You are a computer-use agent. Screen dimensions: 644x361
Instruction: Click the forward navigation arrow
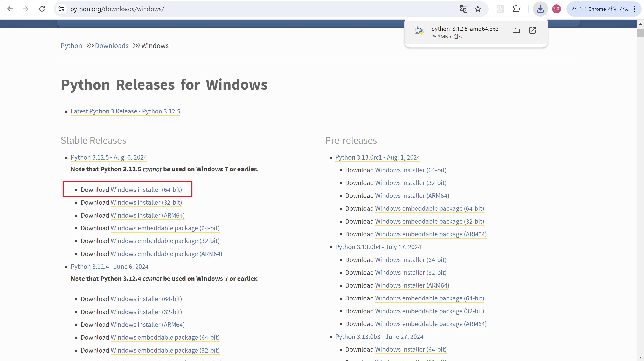point(26,9)
